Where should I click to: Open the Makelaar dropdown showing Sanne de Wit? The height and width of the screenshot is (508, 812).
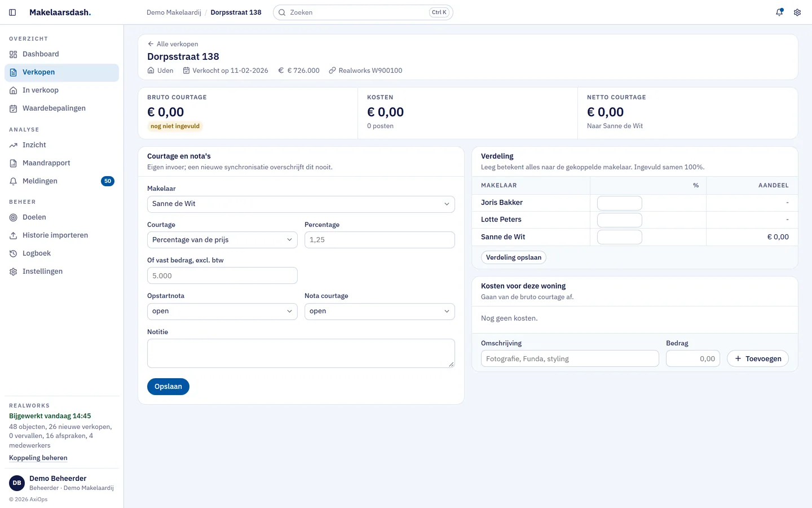(301, 204)
